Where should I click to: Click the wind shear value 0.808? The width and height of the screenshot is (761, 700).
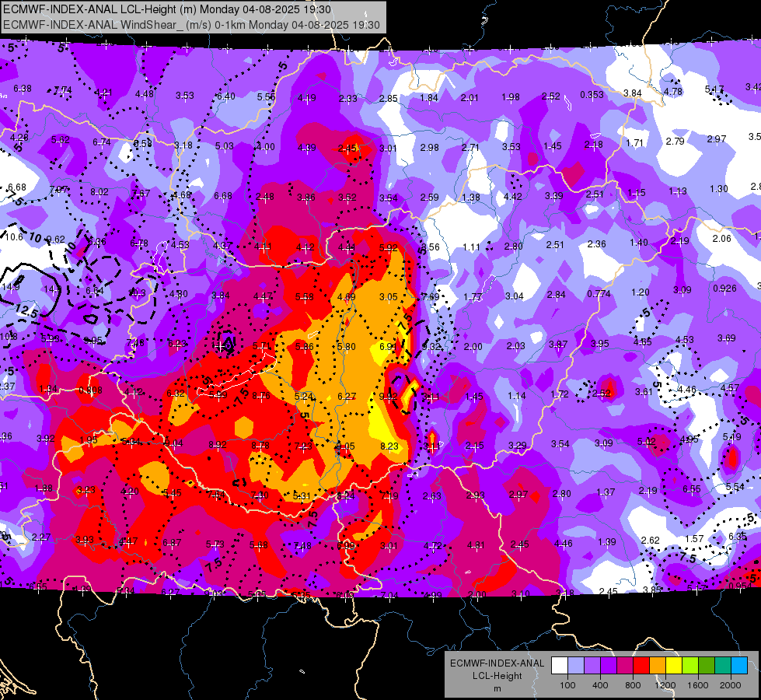tap(90, 390)
